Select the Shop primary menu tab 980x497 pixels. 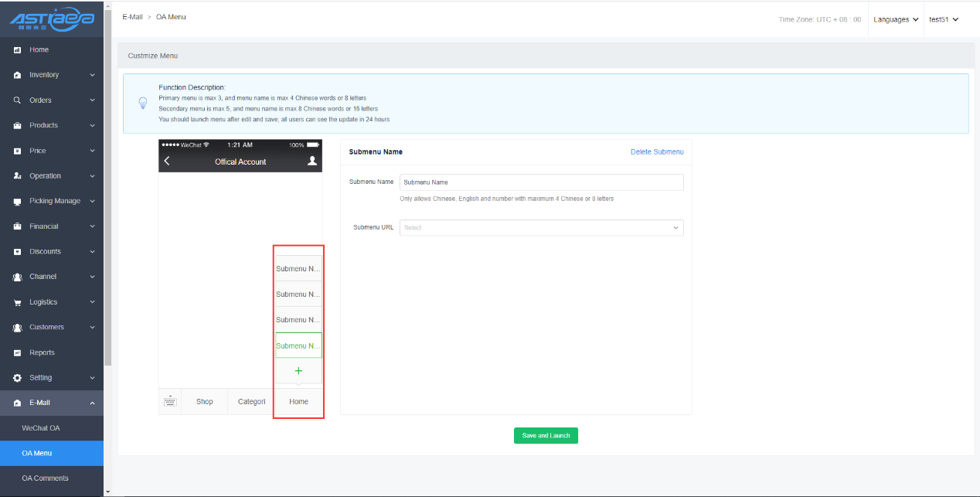tap(204, 402)
